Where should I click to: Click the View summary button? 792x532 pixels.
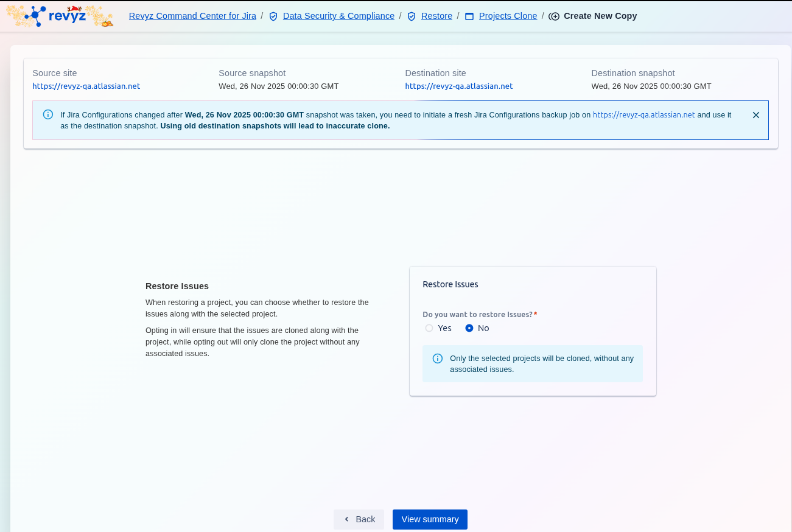click(x=430, y=519)
